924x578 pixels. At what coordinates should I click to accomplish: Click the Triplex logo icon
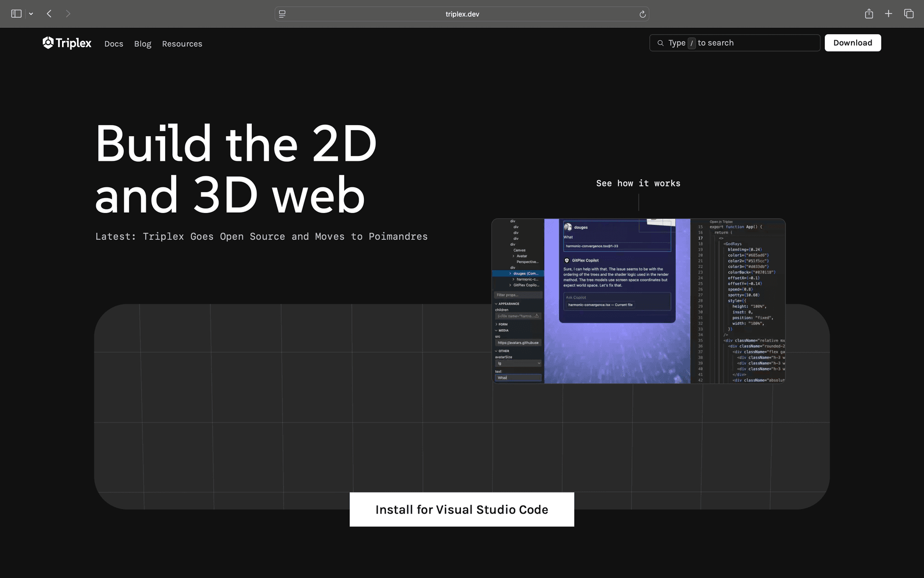[x=48, y=43]
